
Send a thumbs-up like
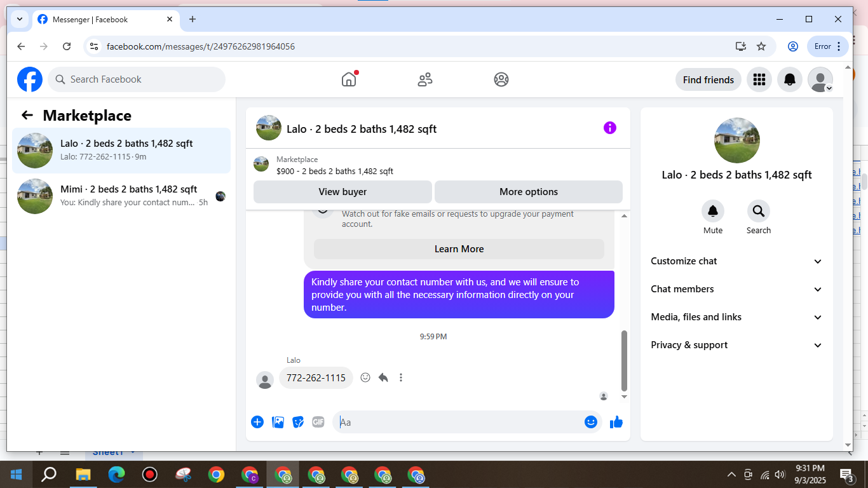click(616, 422)
